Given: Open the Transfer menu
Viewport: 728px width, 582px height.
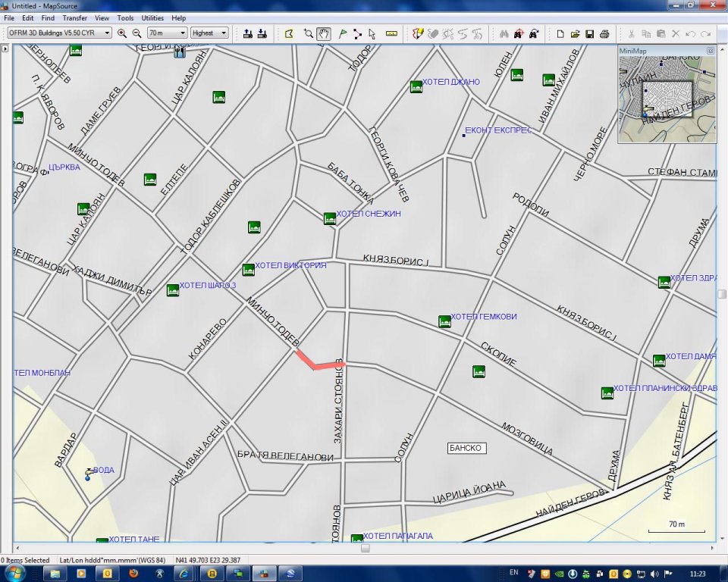Looking at the screenshot, I should tap(74, 17).
